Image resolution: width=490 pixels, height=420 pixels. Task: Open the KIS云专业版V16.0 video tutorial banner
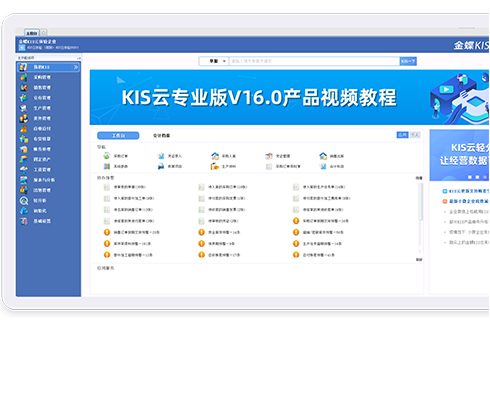click(289, 97)
